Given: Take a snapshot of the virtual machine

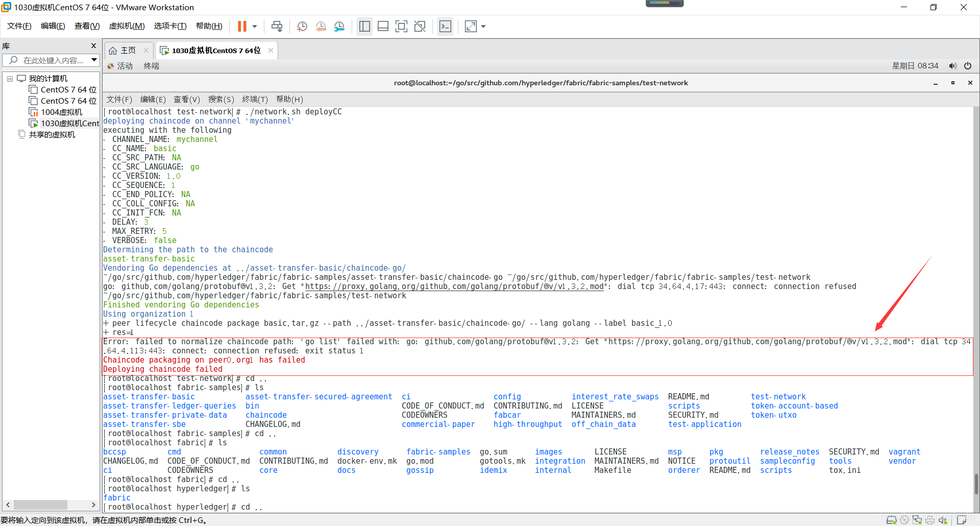Looking at the screenshot, I should click(302, 26).
